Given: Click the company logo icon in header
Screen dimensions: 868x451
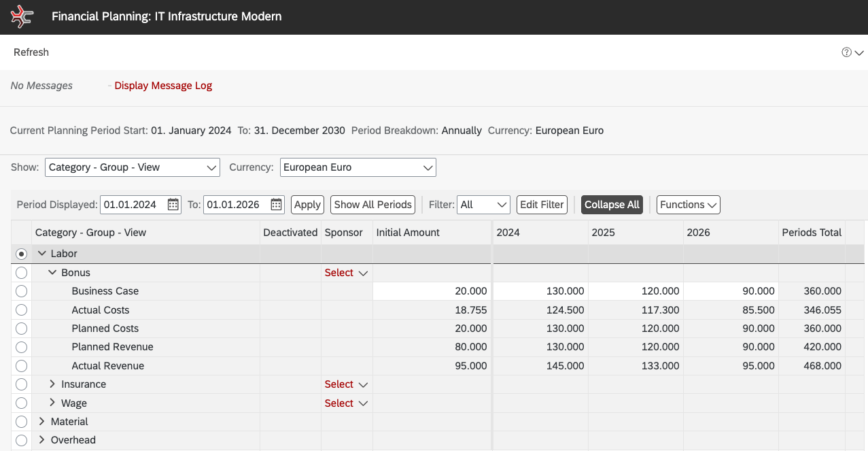Looking at the screenshot, I should [22, 16].
